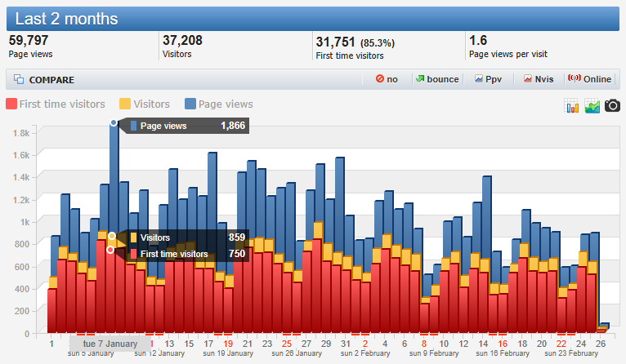
Task: Select the 'no' comparison option
Action: pyautogui.click(x=387, y=79)
